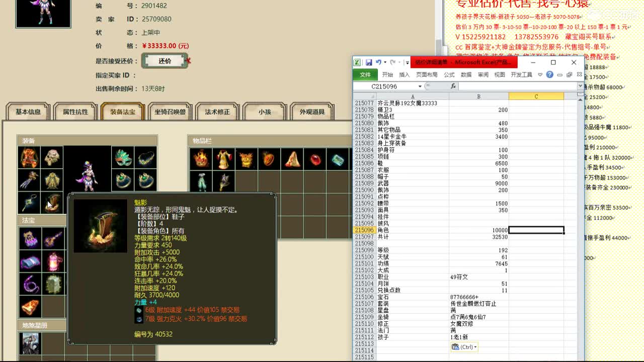Viewport: 644px width, 362px height.
Task: Click the claw weapon equipment slot
Action: coord(30,180)
